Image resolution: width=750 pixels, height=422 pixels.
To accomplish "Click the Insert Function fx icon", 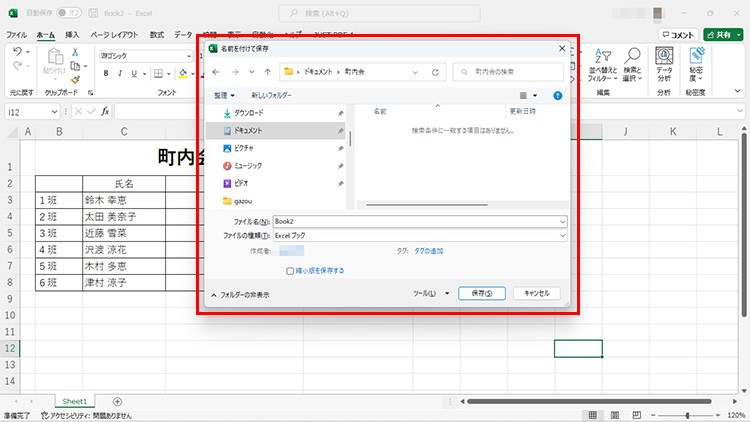I will click(105, 111).
